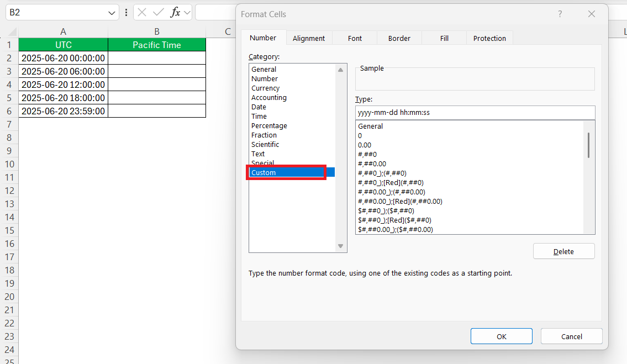This screenshot has width=627, height=364.
Task: Click the formula bar options dots
Action: point(127,12)
